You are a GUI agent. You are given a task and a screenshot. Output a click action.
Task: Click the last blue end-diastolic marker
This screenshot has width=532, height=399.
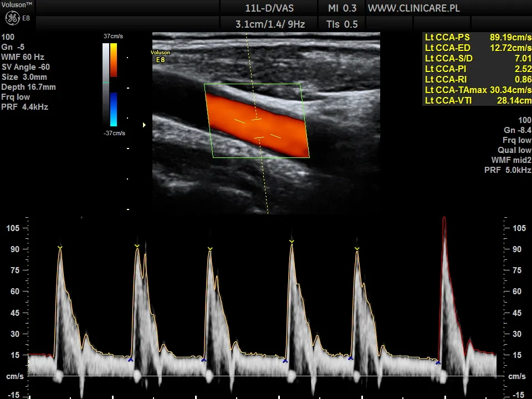(x=438, y=363)
